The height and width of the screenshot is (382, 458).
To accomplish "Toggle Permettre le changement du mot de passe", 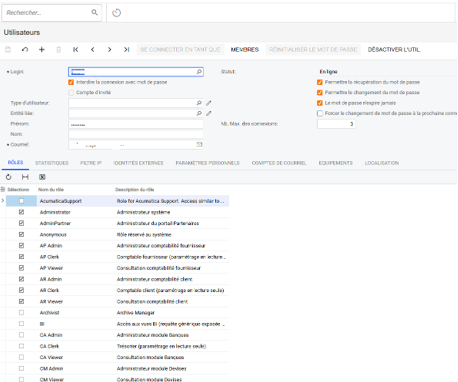I will pos(320,93).
